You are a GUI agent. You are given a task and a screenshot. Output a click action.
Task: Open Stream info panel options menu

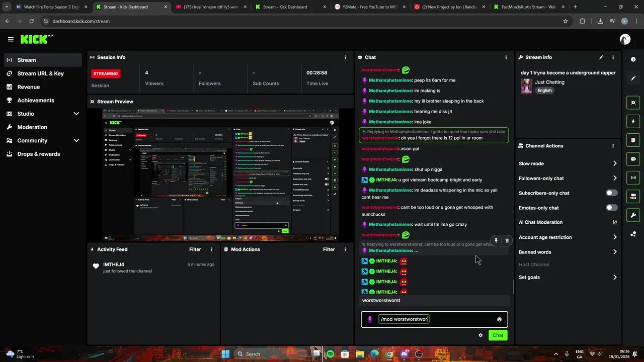click(x=613, y=57)
